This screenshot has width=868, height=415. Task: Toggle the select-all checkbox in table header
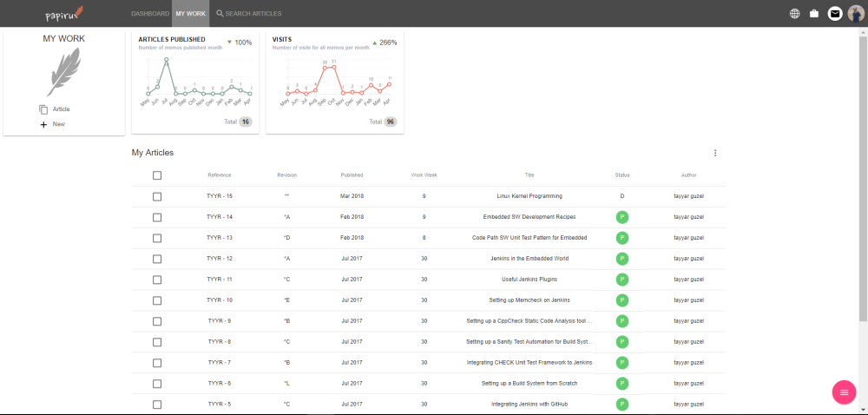click(x=157, y=175)
